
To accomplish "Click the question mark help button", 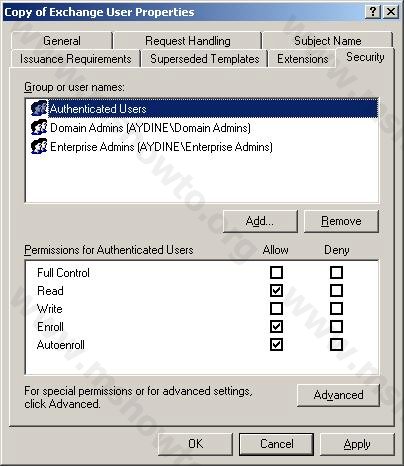I will click(x=373, y=12).
